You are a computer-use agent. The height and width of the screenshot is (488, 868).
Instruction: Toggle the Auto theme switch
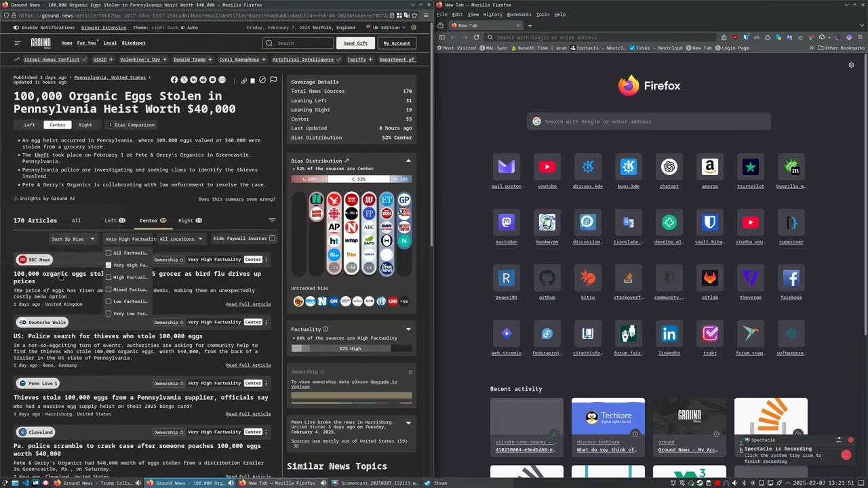(182, 28)
